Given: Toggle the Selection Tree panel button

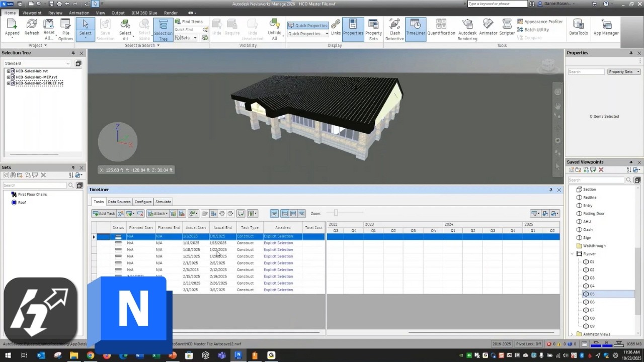Looking at the screenshot, I should coord(163,30).
